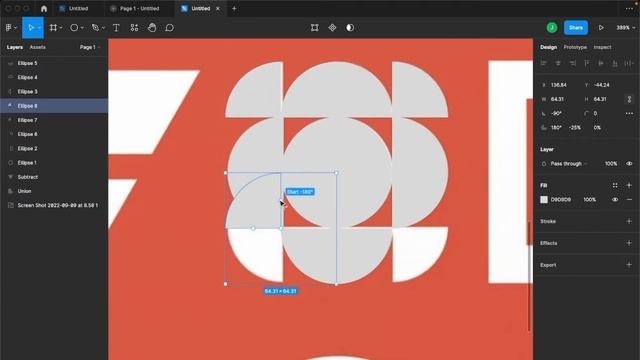640x360 pixels.
Task: Switch to the Assets tab
Action: 38,47
